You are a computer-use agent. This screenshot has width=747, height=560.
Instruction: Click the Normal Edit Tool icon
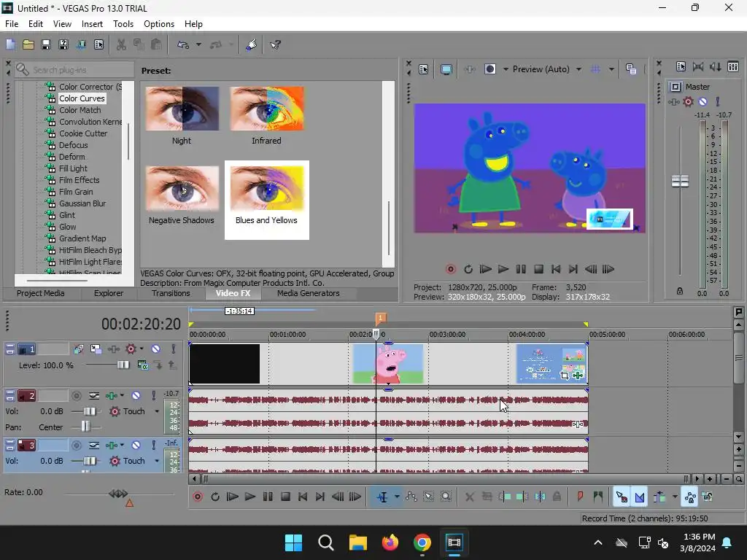[382, 497]
